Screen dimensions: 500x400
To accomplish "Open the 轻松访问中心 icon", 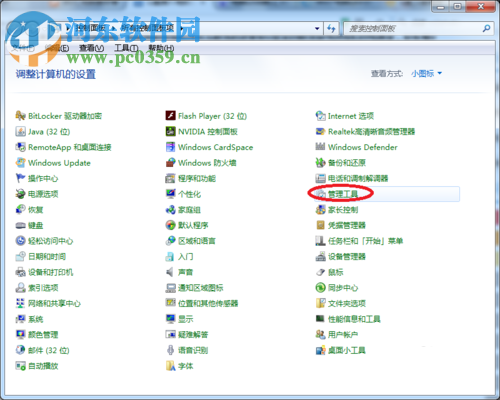I will point(20,241).
